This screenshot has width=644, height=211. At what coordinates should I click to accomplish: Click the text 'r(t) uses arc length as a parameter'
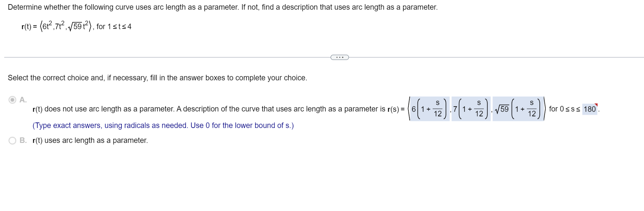(90, 140)
